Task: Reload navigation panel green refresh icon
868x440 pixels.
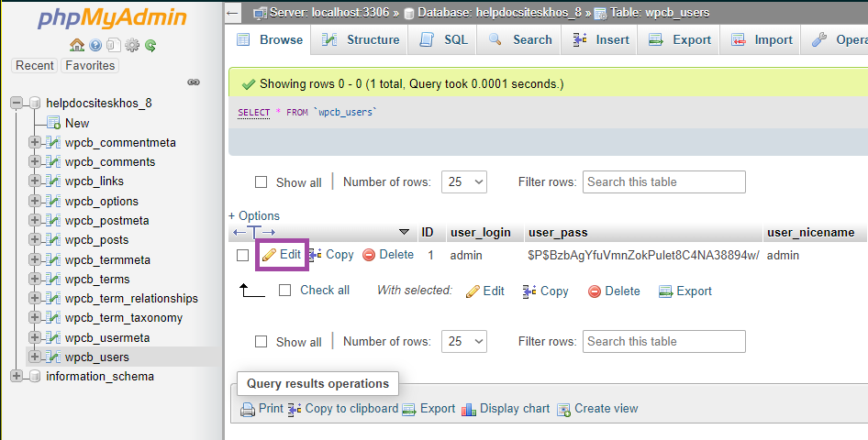Action: (150, 45)
